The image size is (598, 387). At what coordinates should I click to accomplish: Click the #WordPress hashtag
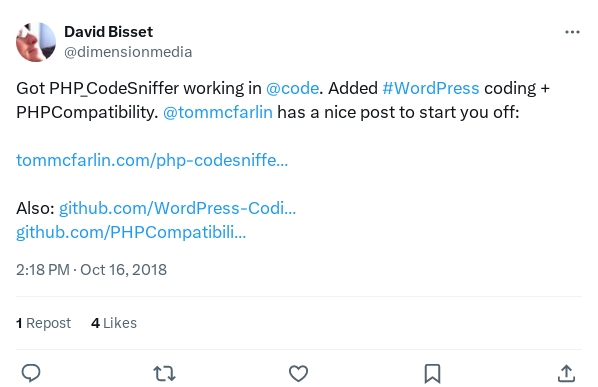point(431,88)
